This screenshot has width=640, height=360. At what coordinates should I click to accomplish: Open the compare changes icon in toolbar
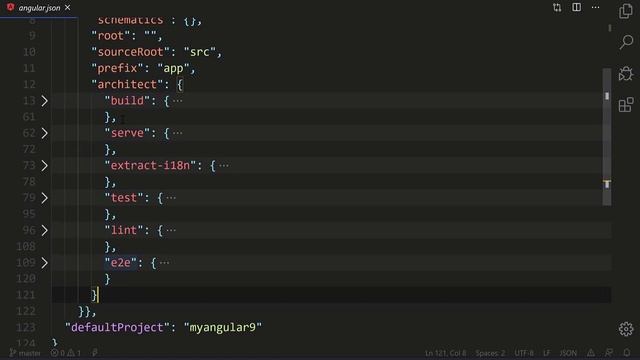(557, 7)
